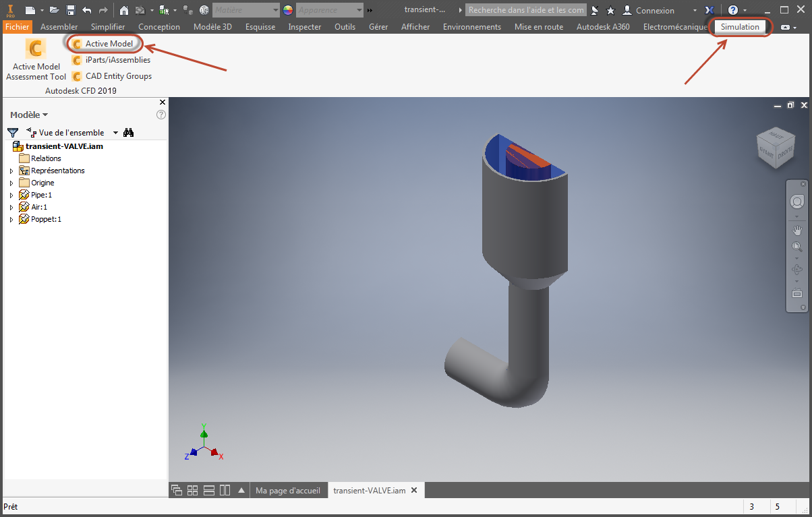
Task: Click the Full Navigation Wheel icon
Action: coord(796,202)
